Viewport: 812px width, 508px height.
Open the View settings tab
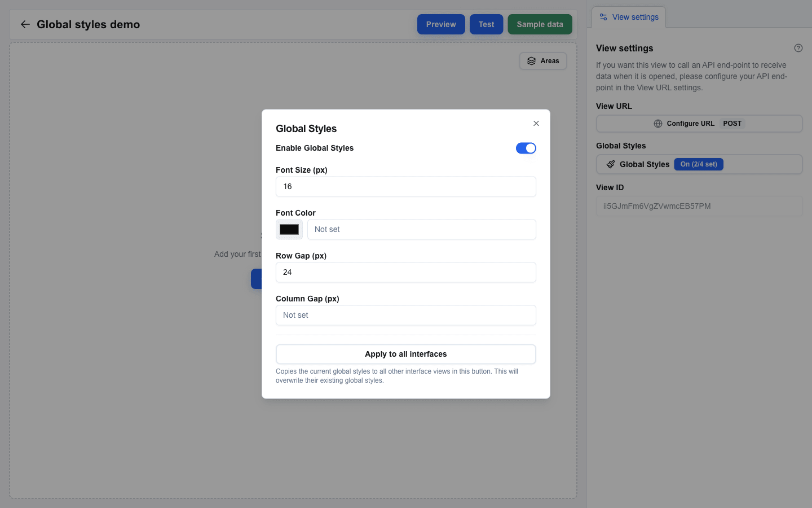pyautogui.click(x=629, y=17)
